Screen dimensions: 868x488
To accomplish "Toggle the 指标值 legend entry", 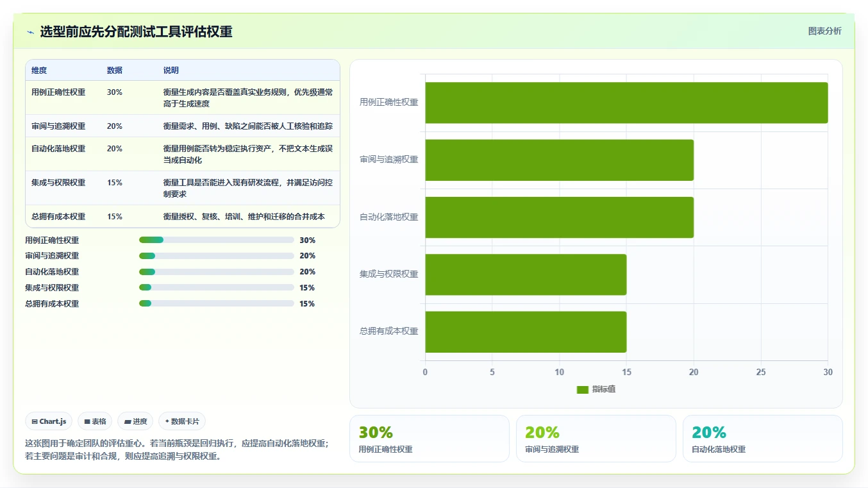I will (x=596, y=389).
